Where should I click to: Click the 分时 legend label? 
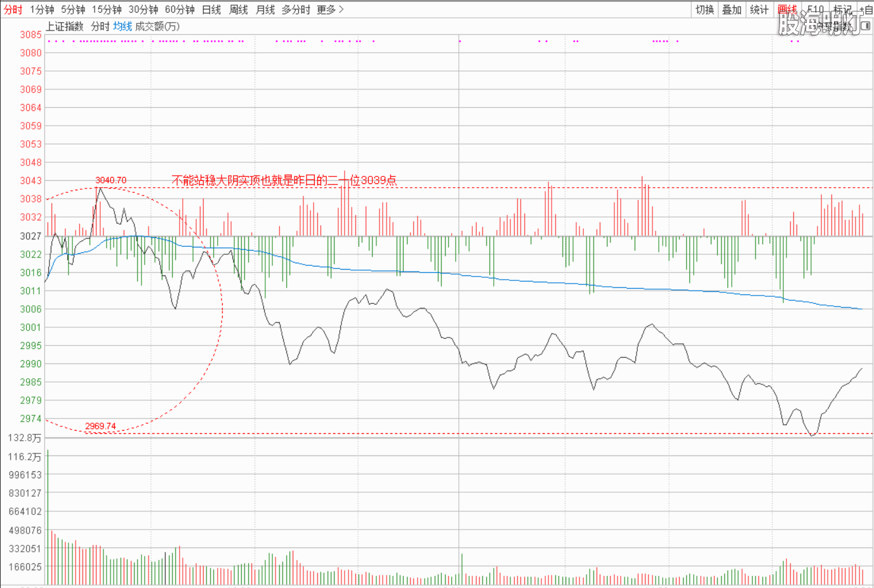pyautogui.click(x=100, y=26)
